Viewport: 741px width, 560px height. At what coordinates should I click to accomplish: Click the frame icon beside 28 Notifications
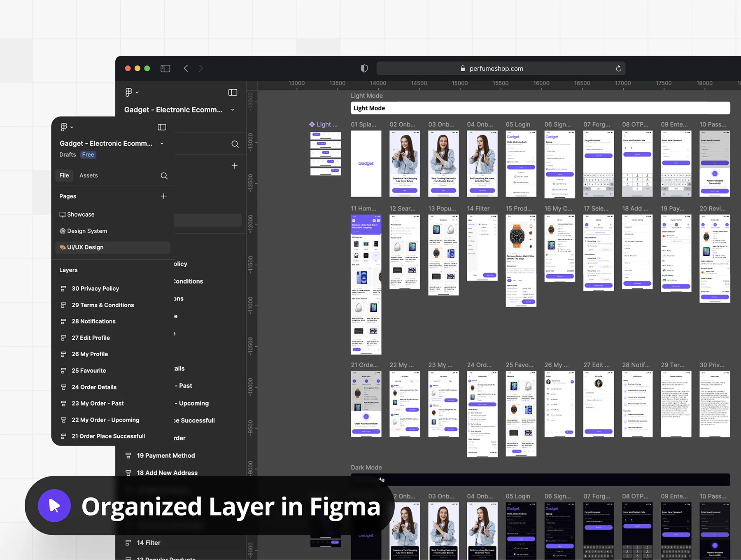tap(63, 322)
